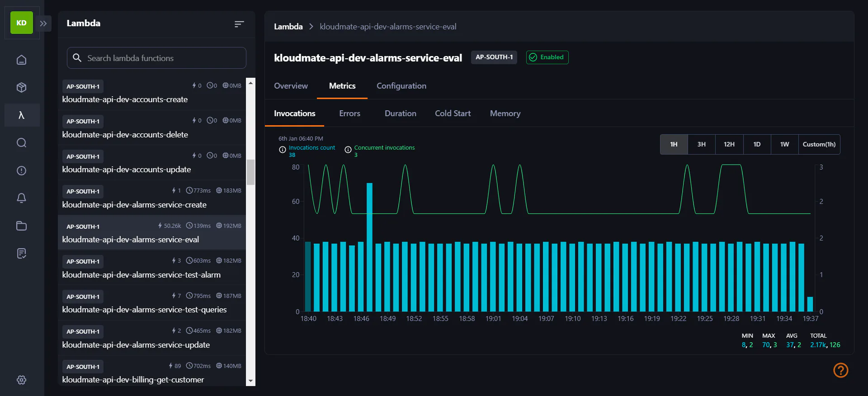Set time range to 3H
Image resolution: width=868 pixels, height=396 pixels.
pos(701,144)
